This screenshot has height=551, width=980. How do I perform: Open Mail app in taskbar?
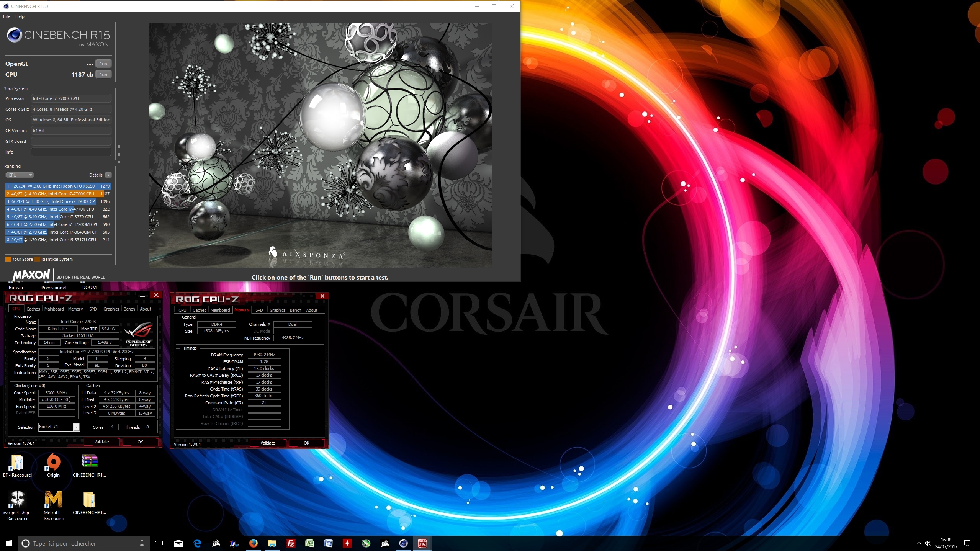(x=178, y=543)
